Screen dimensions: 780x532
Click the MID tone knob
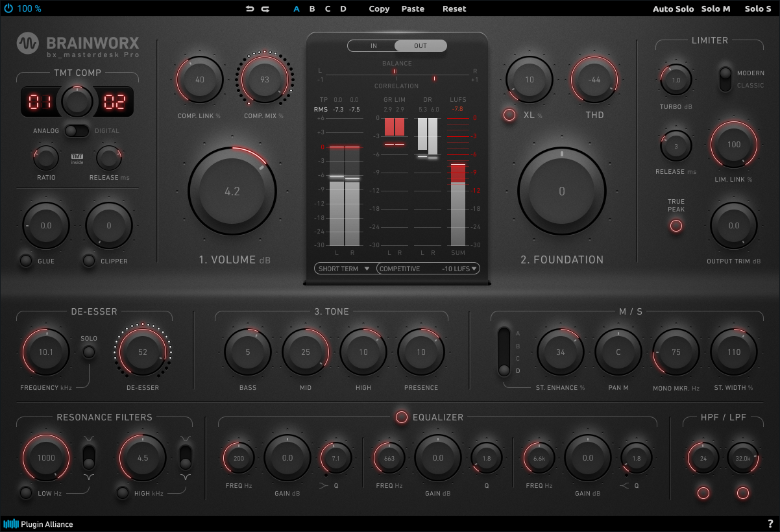pos(306,352)
